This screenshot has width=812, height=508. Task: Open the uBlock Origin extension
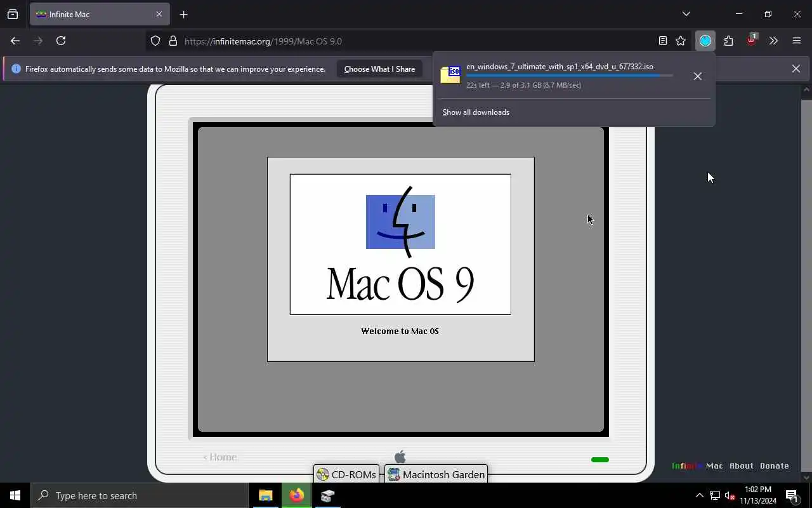click(752, 41)
